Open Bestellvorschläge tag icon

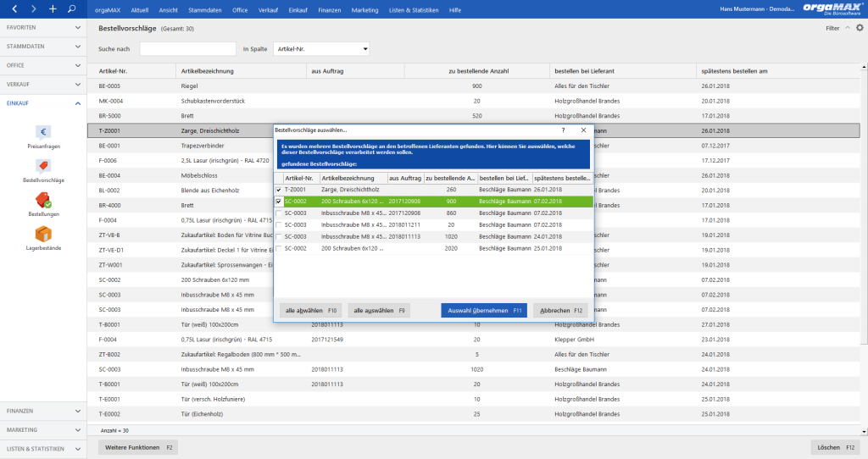click(43, 166)
